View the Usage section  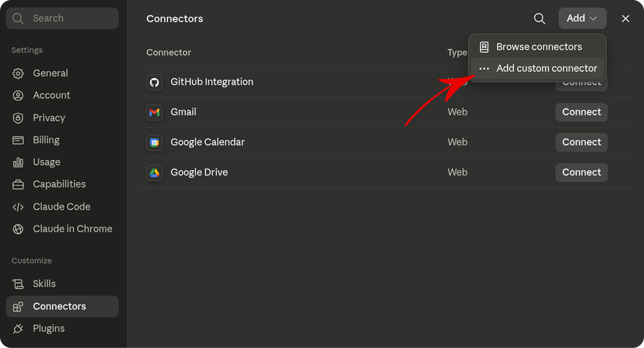62,162
